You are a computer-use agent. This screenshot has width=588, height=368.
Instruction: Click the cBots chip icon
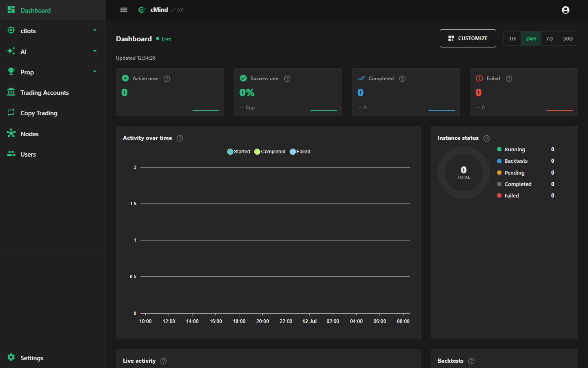coord(11,30)
